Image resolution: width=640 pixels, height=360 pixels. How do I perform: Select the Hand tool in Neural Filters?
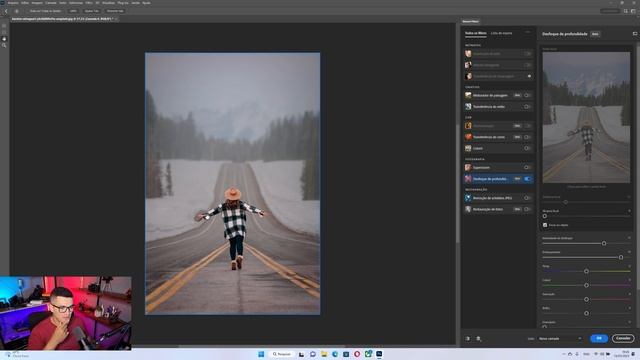tap(4, 39)
